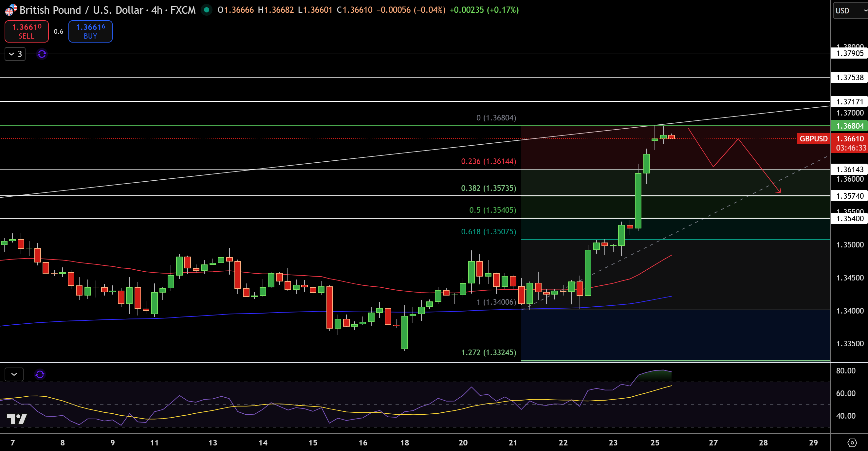Open the USD currency dropdown

pyautogui.click(x=849, y=10)
